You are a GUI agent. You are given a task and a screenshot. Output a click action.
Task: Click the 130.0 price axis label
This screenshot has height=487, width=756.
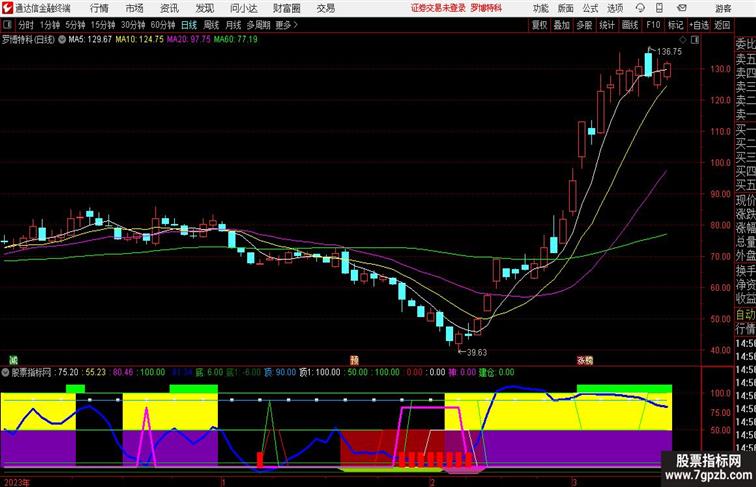click(x=720, y=69)
